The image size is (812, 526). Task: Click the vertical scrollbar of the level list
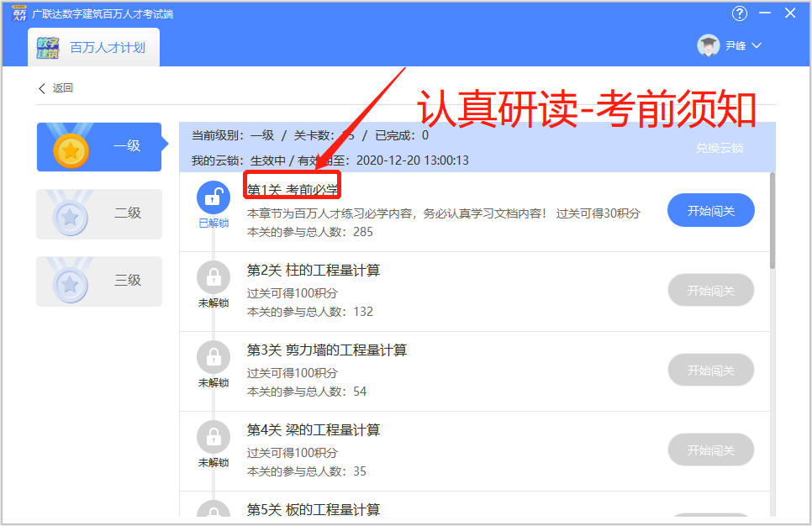(772, 220)
